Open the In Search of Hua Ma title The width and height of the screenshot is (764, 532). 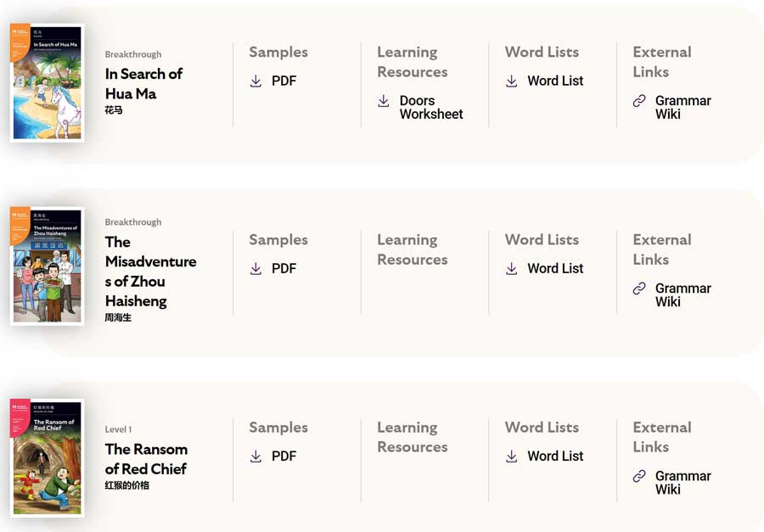[x=143, y=83]
